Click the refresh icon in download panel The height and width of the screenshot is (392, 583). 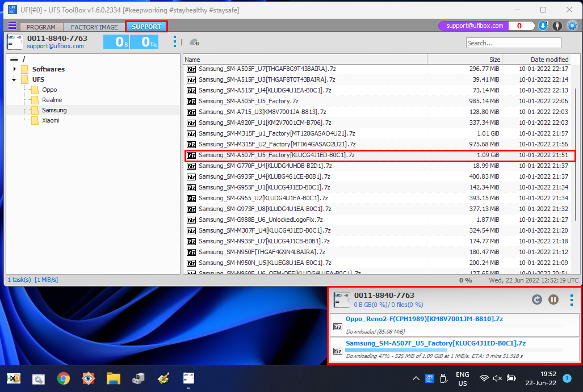536,300
